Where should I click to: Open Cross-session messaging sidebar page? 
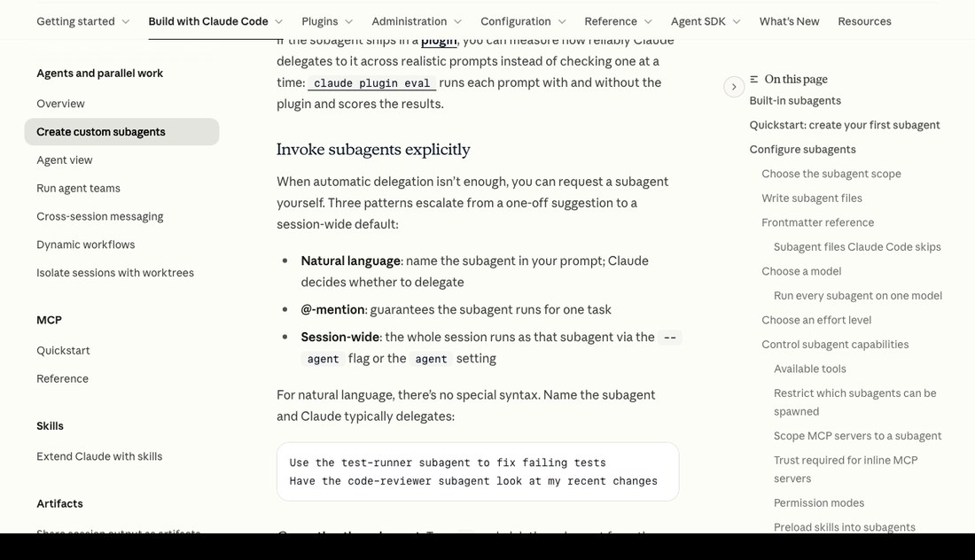[x=99, y=216]
